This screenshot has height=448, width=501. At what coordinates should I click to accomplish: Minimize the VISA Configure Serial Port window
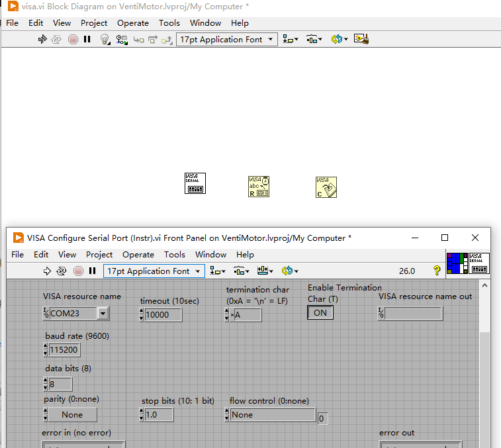(x=415, y=238)
